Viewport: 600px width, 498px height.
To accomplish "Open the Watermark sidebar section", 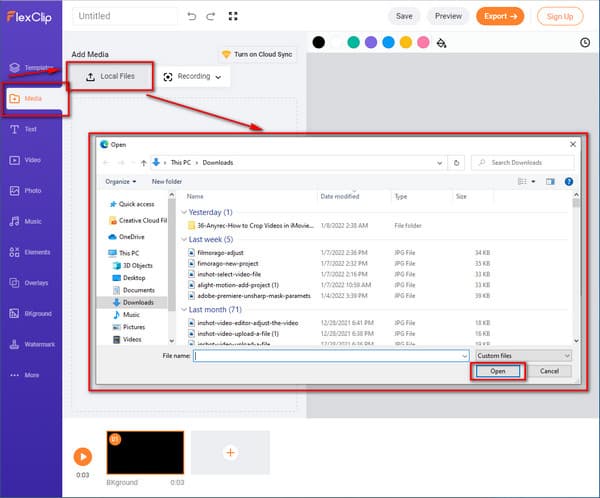I will pyautogui.click(x=32, y=344).
